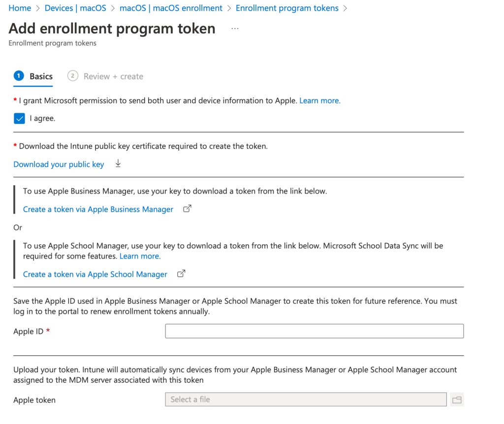This screenshot has width=504, height=424.
Task: Open macOS | macOS enrollment breadcrumb
Action: point(171,8)
